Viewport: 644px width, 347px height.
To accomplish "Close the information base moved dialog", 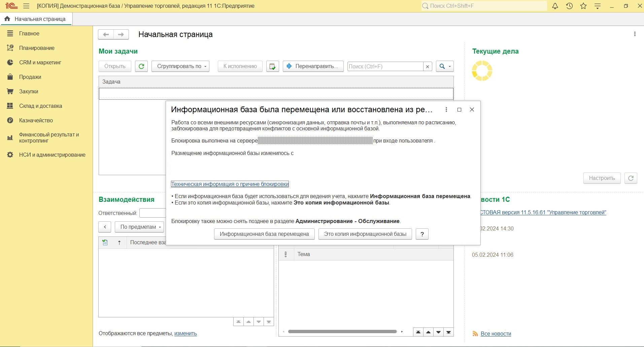I will pyautogui.click(x=472, y=109).
